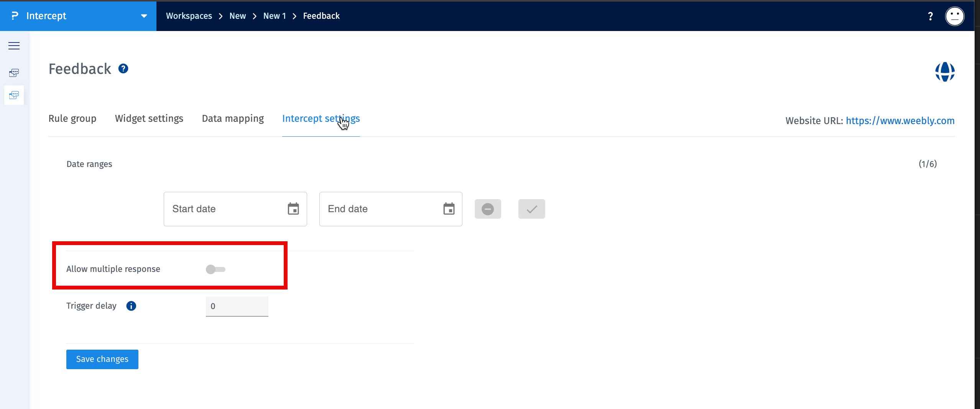Image resolution: width=980 pixels, height=409 pixels.
Task: Confirm the date range with checkmark button
Action: (x=531, y=209)
